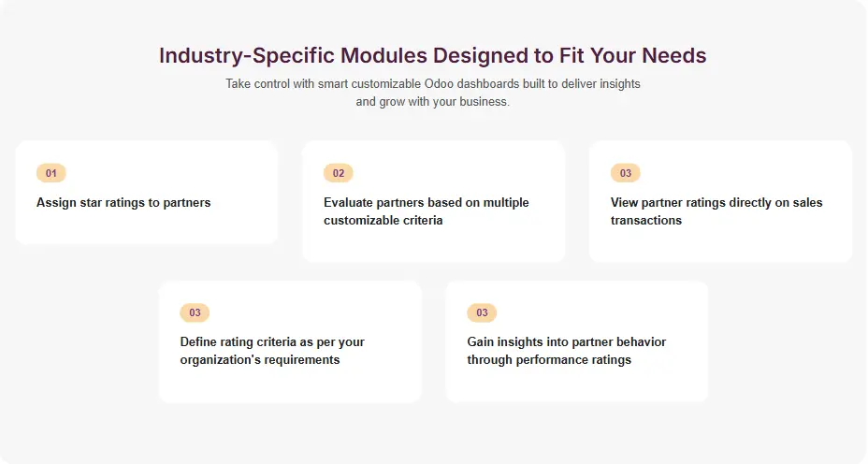
Task: Select 'Gain insights into partner behavior' text
Action: [566, 342]
